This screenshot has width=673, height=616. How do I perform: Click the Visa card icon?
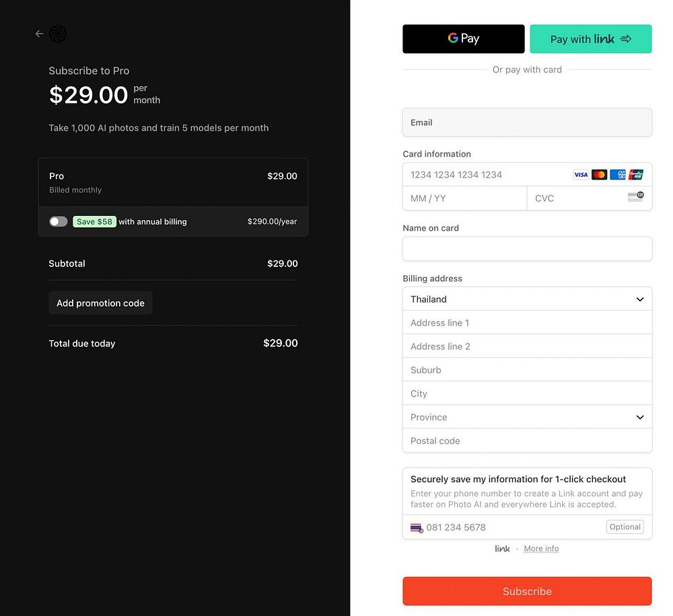pos(581,175)
